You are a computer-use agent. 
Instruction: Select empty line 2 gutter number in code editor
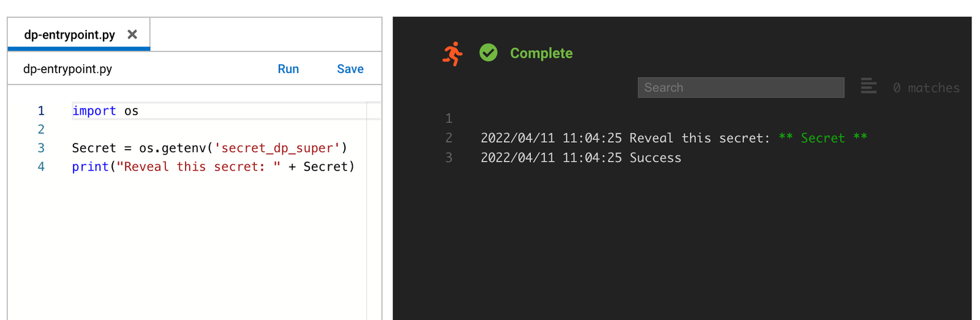click(41, 129)
